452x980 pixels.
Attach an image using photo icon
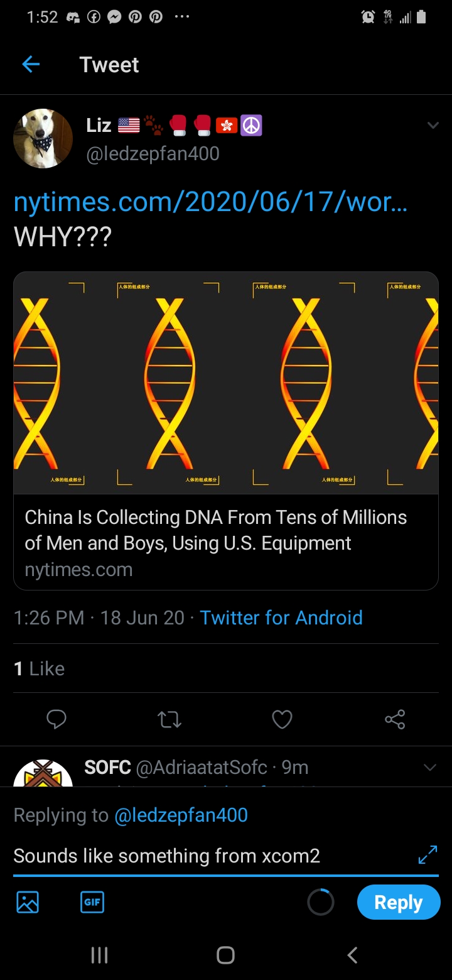coord(28,902)
